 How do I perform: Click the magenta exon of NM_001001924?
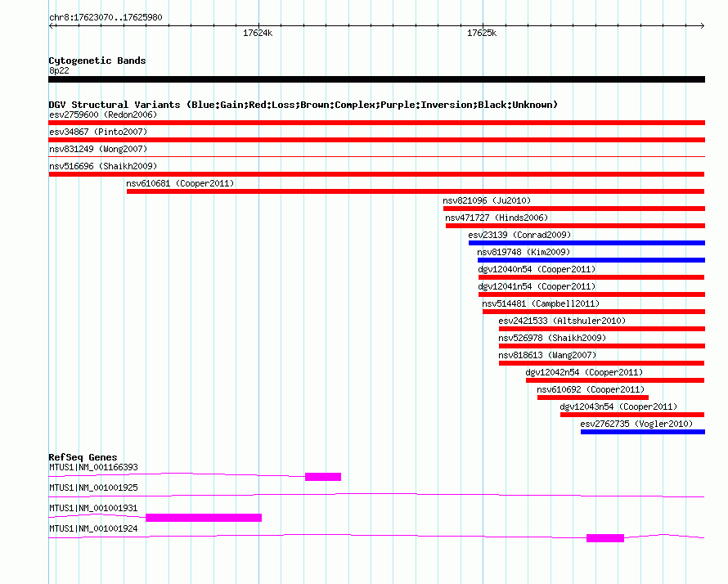point(605,538)
